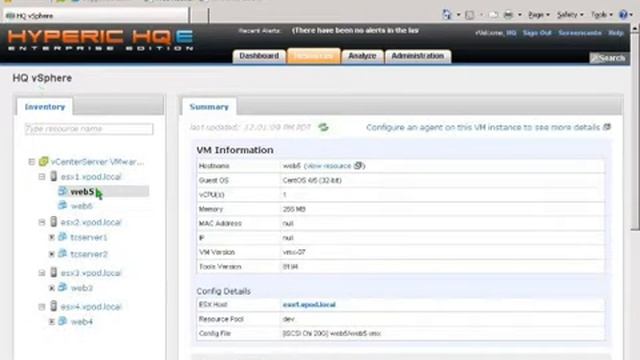
Task: Select the web6 virtual machine
Action: tap(82, 206)
